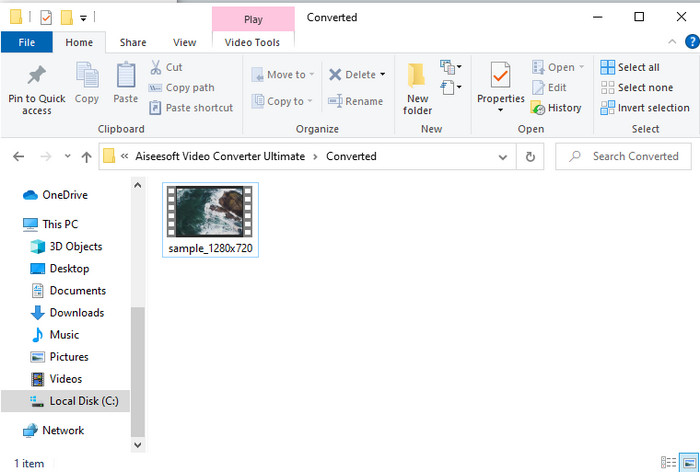Click Paste shortcut in ribbon
Screen dimensions: 700x472
tap(191, 108)
